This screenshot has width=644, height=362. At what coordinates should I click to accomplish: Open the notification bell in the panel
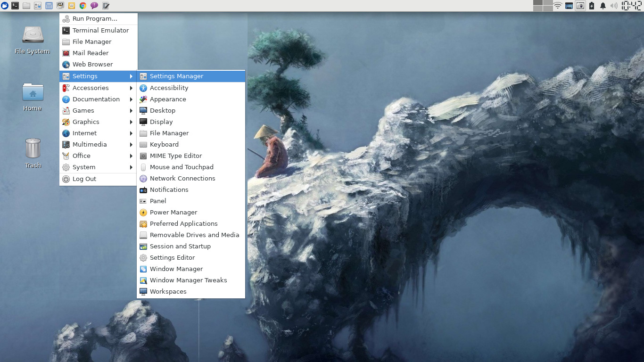coord(603,6)
